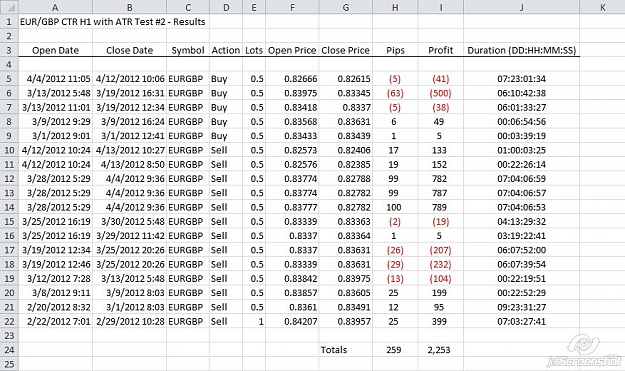Click the lots cell '1' in row 22
This screenshot has width=625, height=371.
tap(254, 321)
